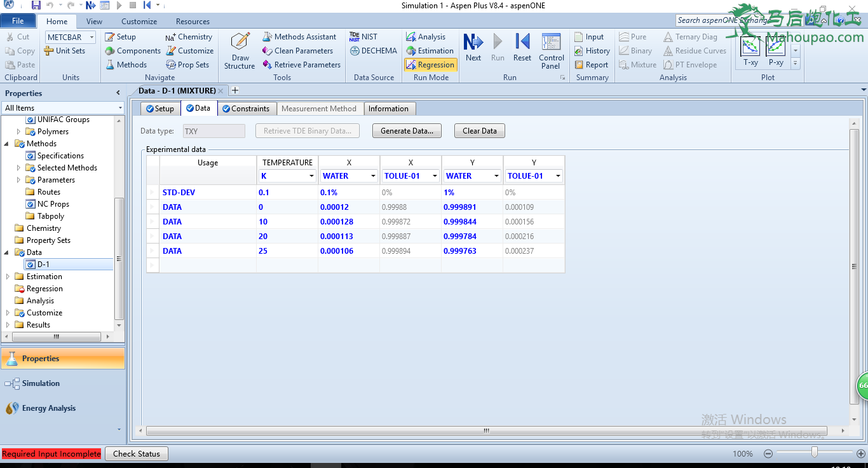Screen dimensions: 868x468
Task: Switch to the Resources ribbon tab
Action: click(x=193, y=22)
